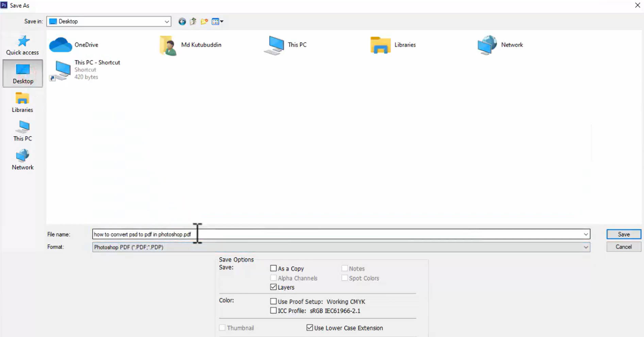Select Network in the places sidebar
The width and height of the screenshot is (644, 337).
coord(22,160)
